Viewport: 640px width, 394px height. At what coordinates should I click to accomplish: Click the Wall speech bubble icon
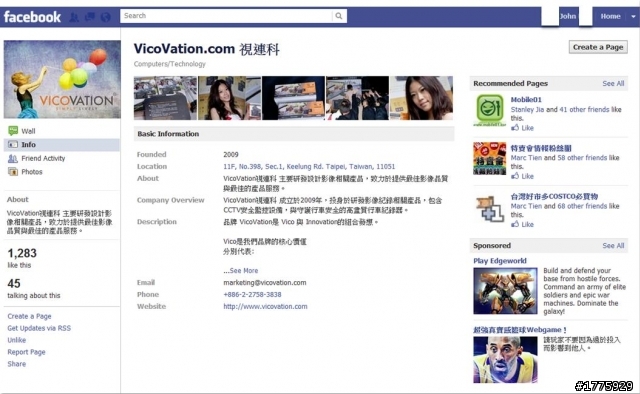click(13, 131)
